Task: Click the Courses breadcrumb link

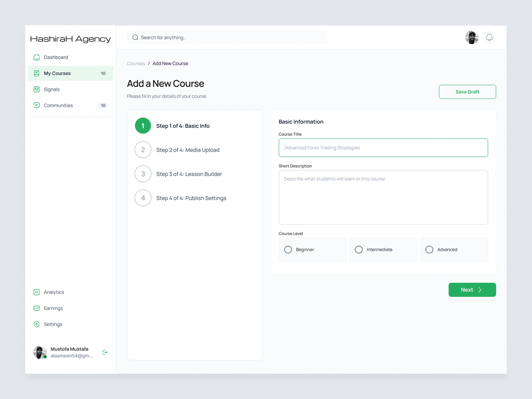Action: pyautogui.click(x=136, y=63)
